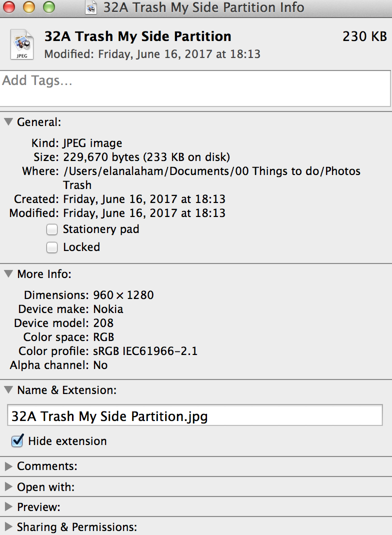Collapse the General section triangle
The height and width of the screenshot is (535, 392).
(x=8, y=122)
